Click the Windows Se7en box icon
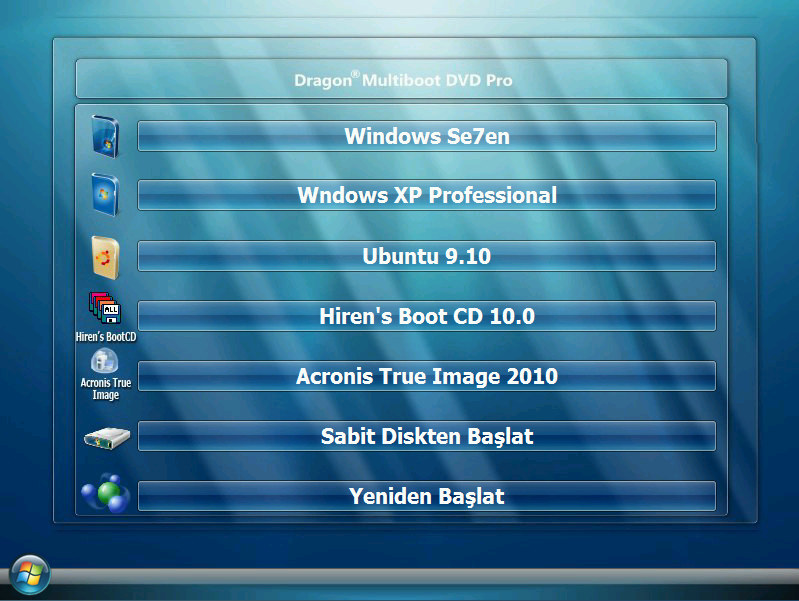This screenshot has height=601, width=799. tap(105, 136)
